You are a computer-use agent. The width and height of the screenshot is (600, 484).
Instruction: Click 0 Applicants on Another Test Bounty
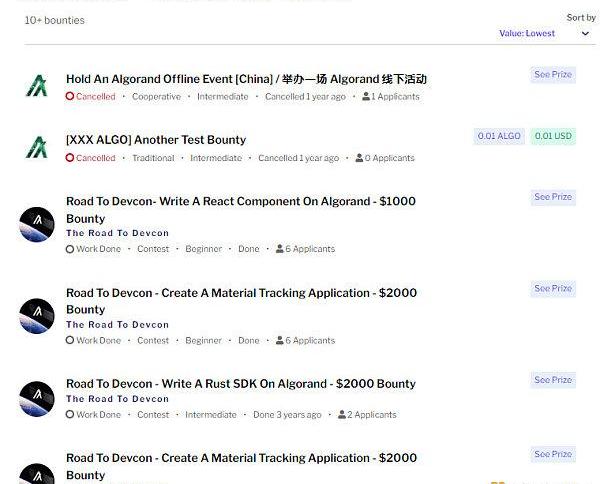click(x=385, y=158)
